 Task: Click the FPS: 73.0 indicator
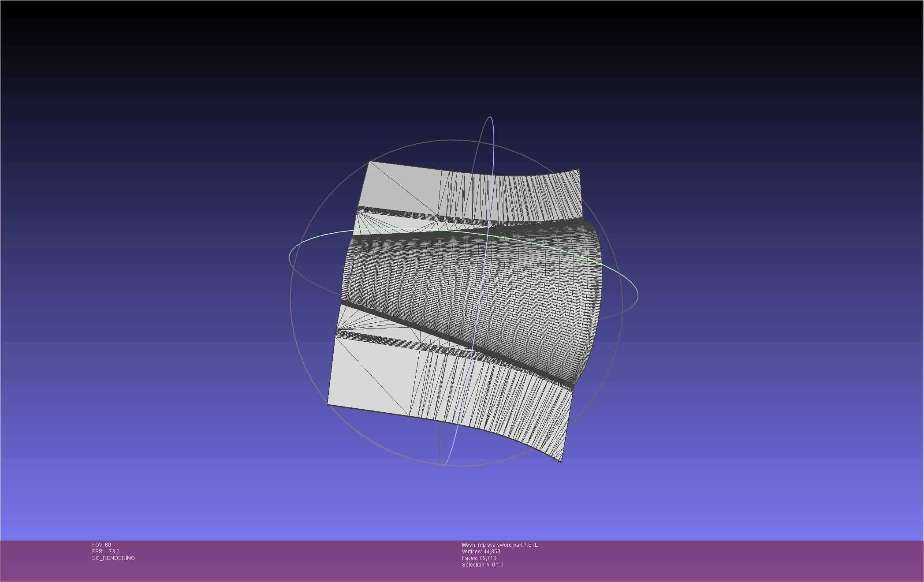coord(106,552)
